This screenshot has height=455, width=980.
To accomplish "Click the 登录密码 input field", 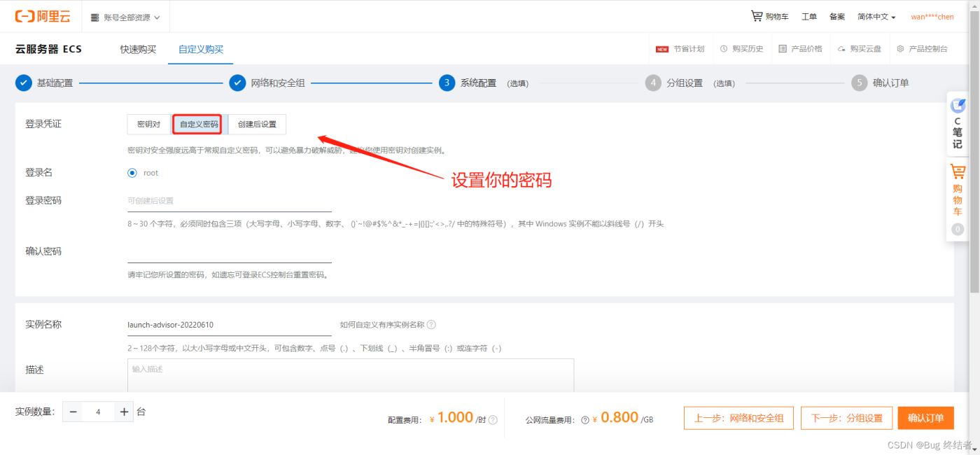I will [229, 201].
